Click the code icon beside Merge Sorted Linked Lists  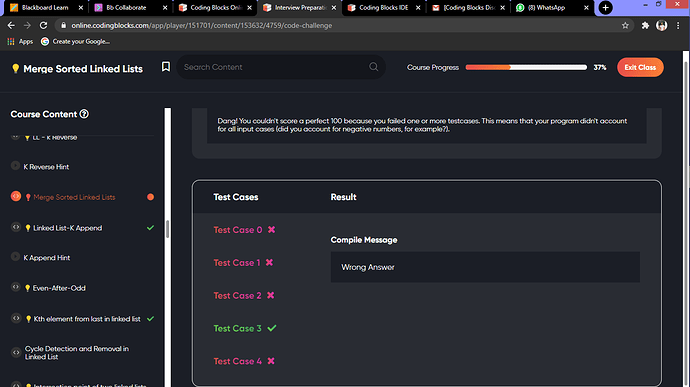point(16,196)
